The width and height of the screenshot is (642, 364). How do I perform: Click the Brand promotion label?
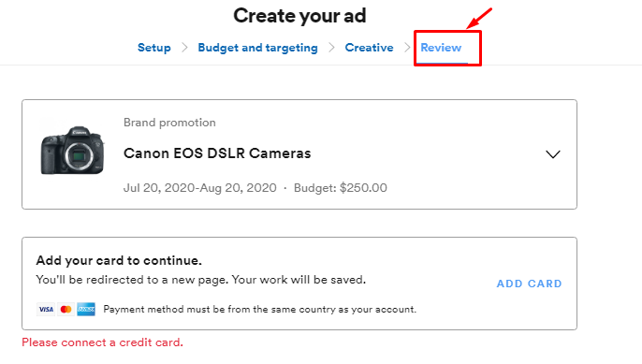pos(169,123)
